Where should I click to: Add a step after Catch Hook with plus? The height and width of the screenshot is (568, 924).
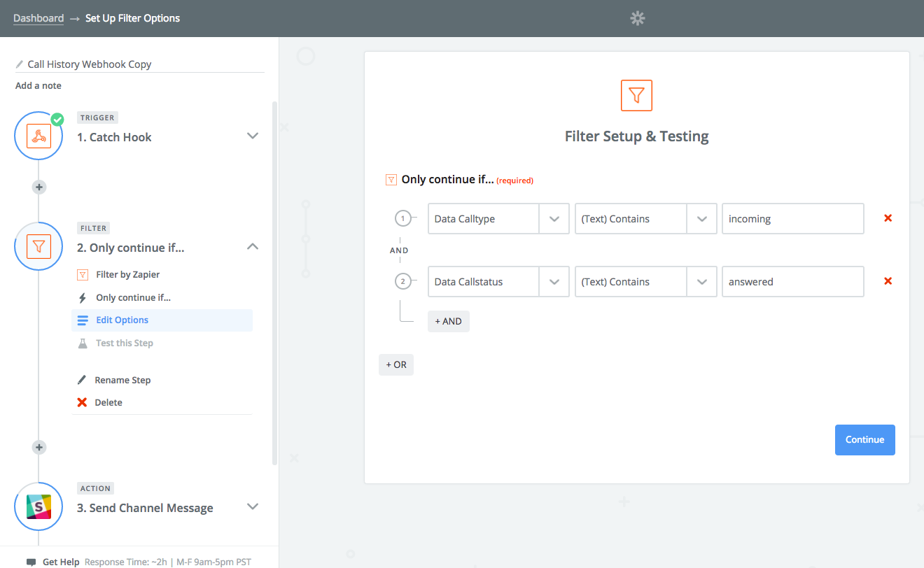pos(39,187)
